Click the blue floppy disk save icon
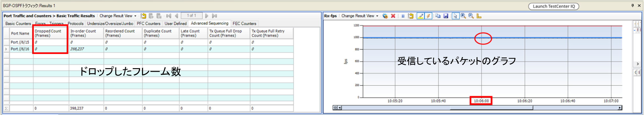The height and width of the screenshot is (115, 644). click(446, 16)
